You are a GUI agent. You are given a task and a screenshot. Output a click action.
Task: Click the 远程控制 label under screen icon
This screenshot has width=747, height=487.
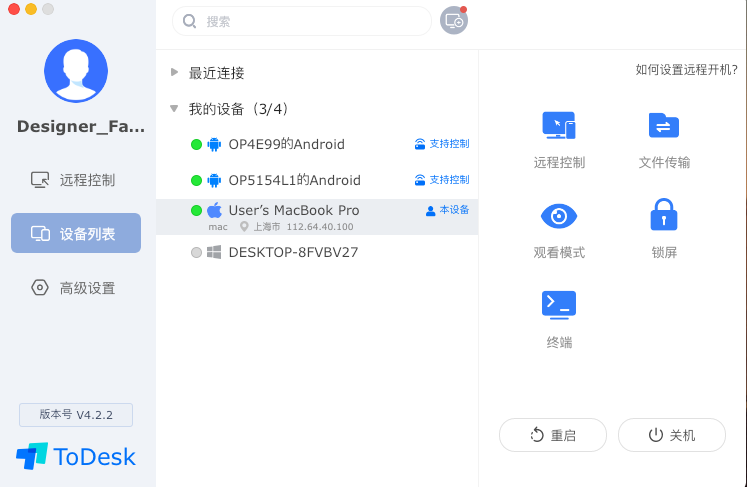point(559,162)
